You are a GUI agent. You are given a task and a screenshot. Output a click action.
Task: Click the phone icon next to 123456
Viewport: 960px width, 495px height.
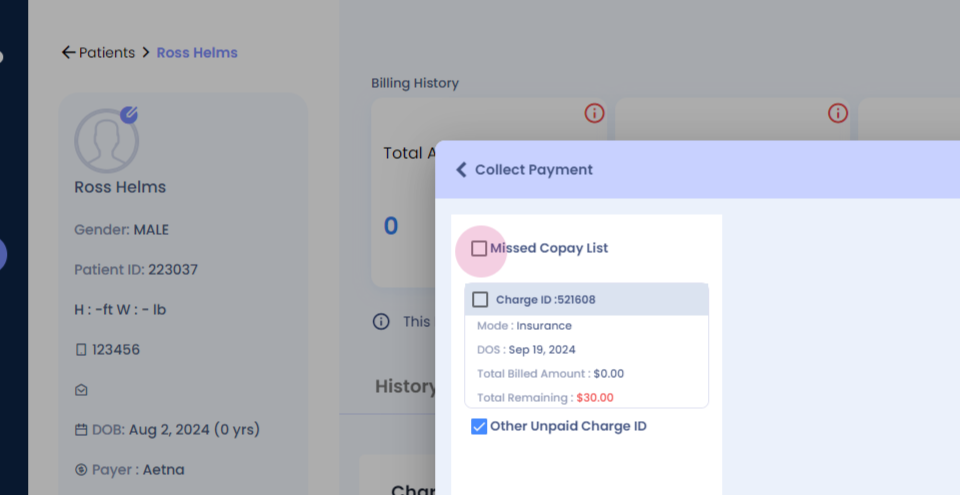point(81,350)
